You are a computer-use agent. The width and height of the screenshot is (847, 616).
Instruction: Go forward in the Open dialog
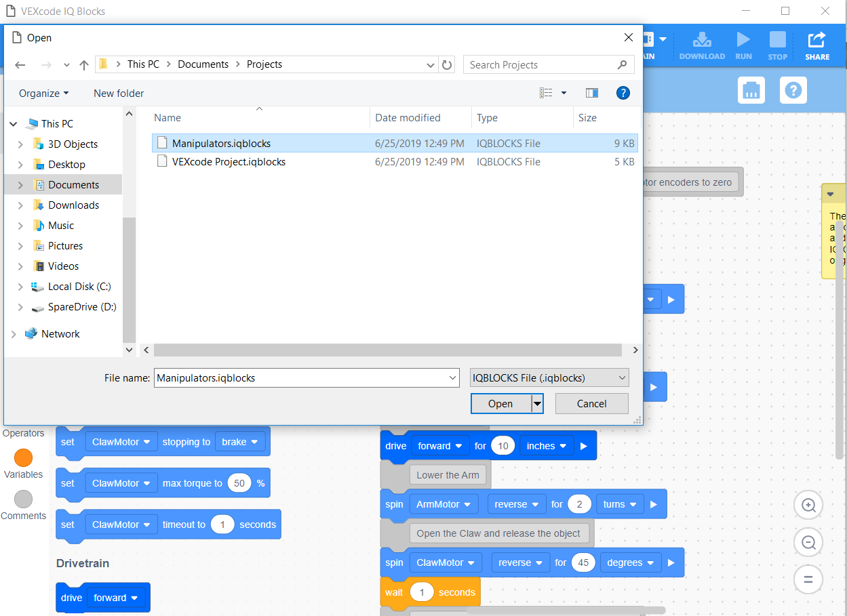point(46,65)
